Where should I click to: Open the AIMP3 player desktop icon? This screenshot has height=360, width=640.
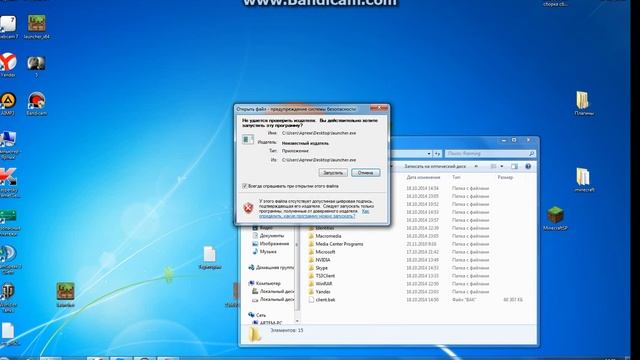[x=8, y=104]
